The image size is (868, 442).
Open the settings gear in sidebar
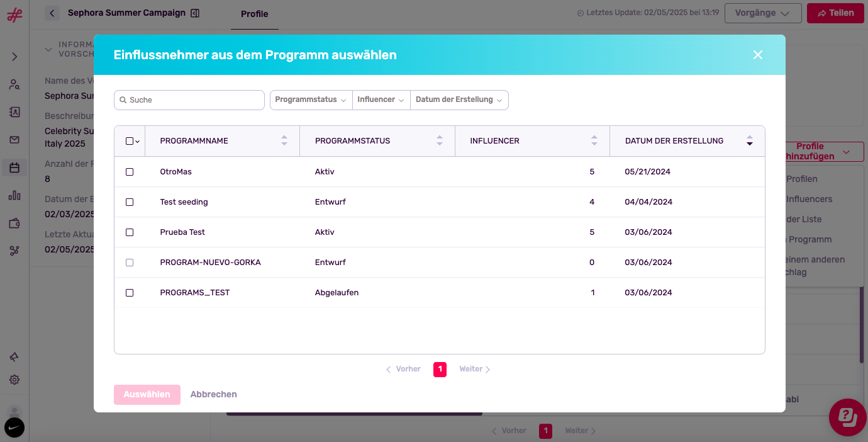point(14,380)
